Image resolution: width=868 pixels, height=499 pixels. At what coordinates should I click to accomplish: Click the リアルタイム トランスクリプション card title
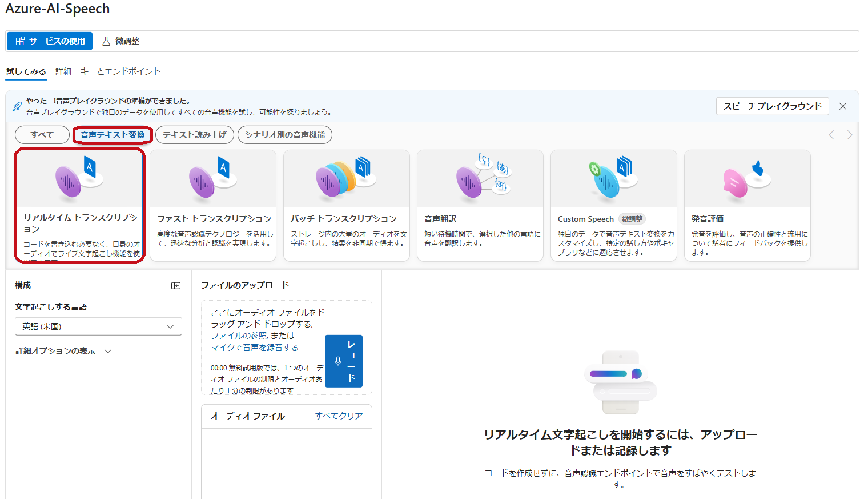point(81,223)
